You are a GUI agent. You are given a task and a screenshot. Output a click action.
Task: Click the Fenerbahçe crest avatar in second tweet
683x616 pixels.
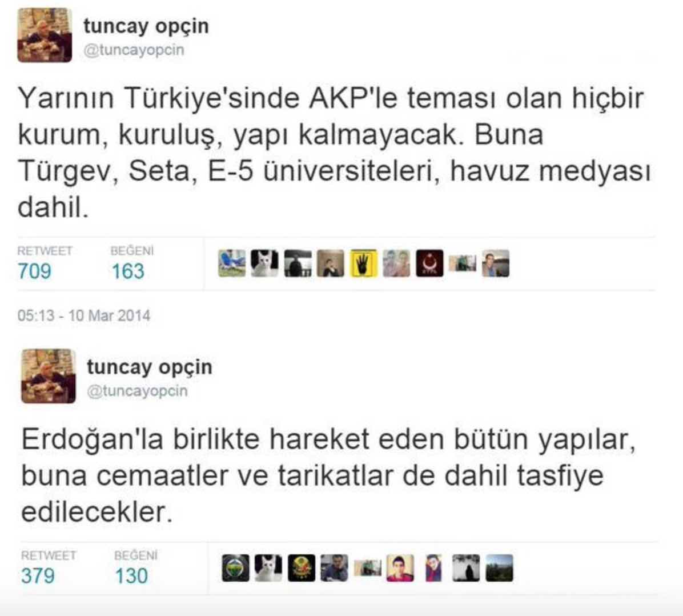236,568
